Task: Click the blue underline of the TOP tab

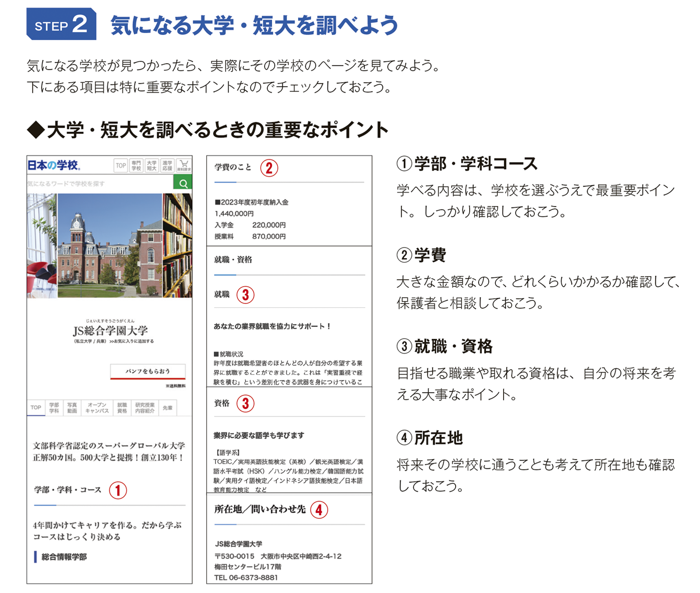Action: [36, 415]
